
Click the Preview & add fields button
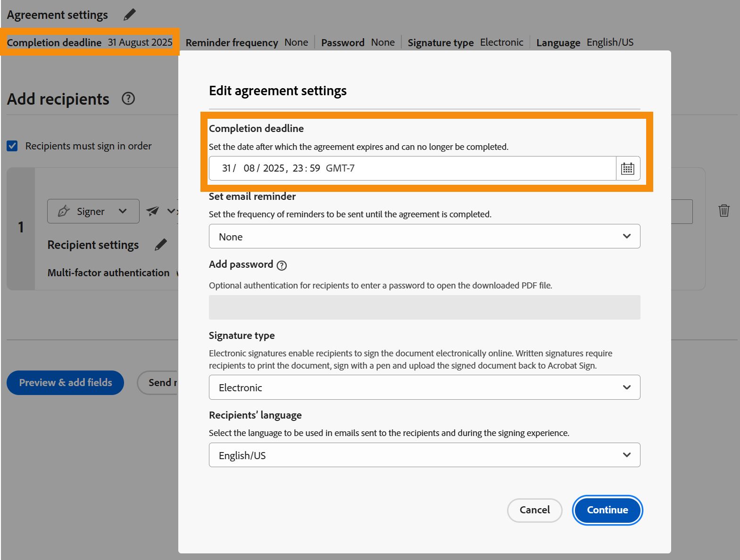click(x=65, y=383)
